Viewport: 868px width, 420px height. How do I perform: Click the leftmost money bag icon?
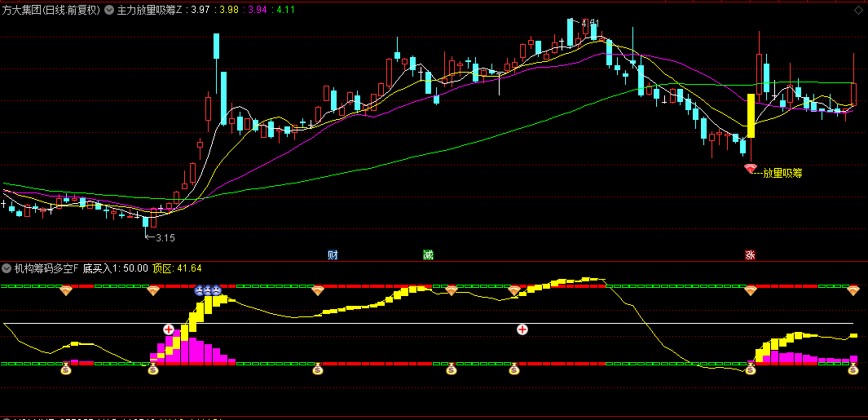[66, 369]
